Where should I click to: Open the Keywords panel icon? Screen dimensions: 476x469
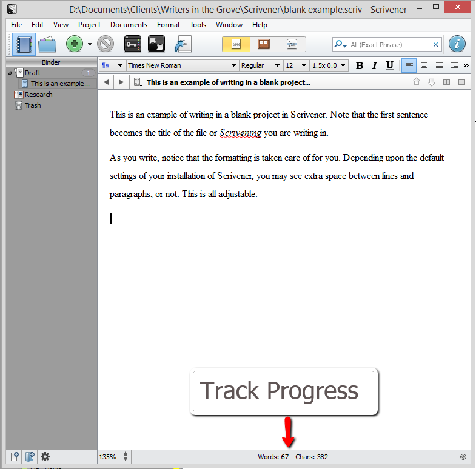[133, 44]
